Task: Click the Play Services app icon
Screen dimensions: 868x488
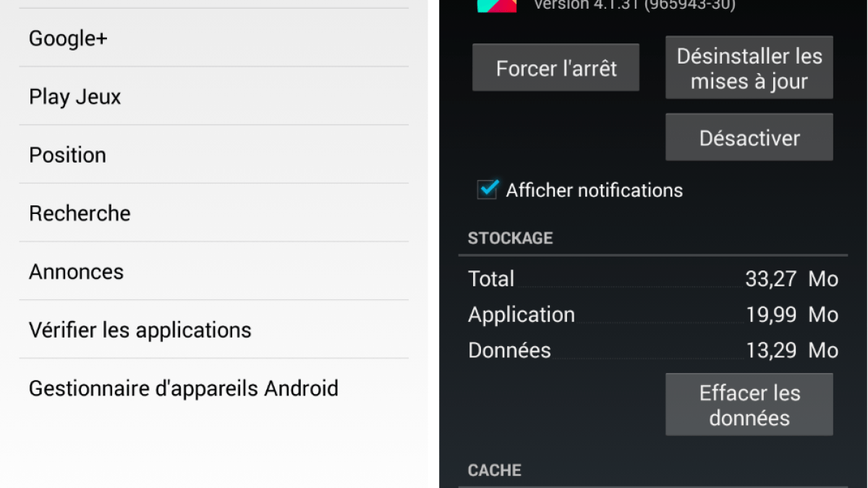Action: pos(496,6)
